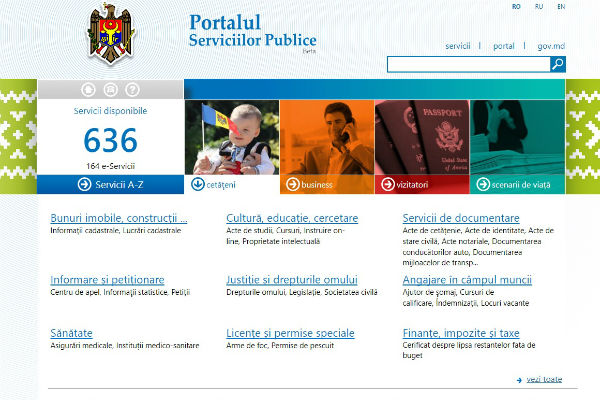
Task: Open the gov.md top link
Action: point(551,46)
